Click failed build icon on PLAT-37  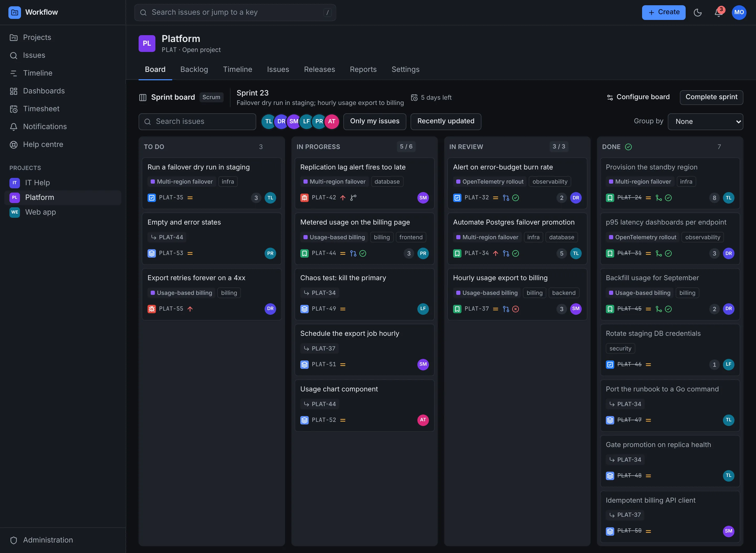tap(516, 309)
